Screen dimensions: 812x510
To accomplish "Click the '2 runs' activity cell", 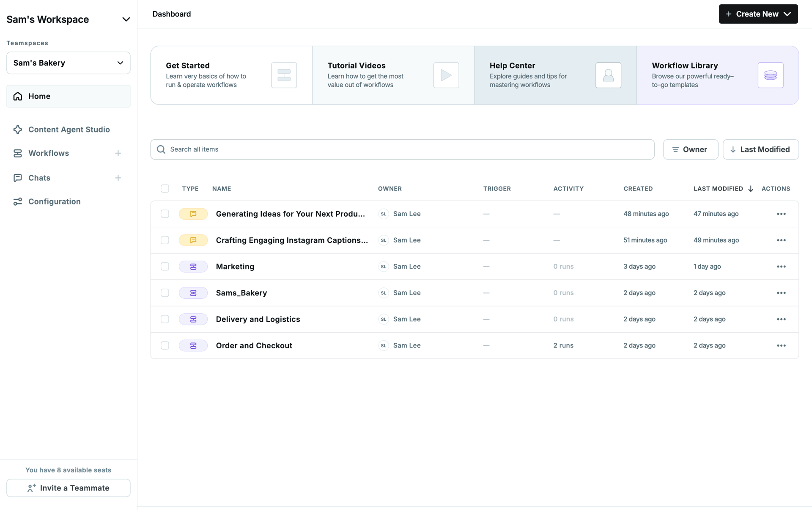I will tap(563, 345).
